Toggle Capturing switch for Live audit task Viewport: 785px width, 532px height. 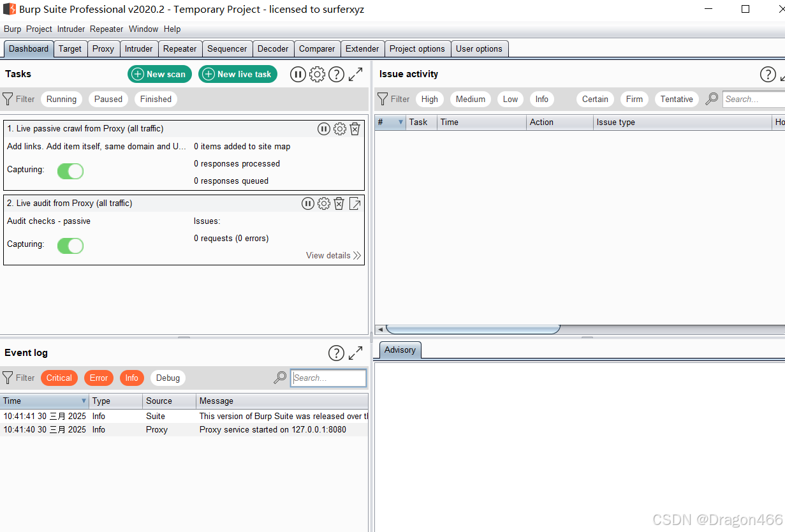(x=70, y=246)
